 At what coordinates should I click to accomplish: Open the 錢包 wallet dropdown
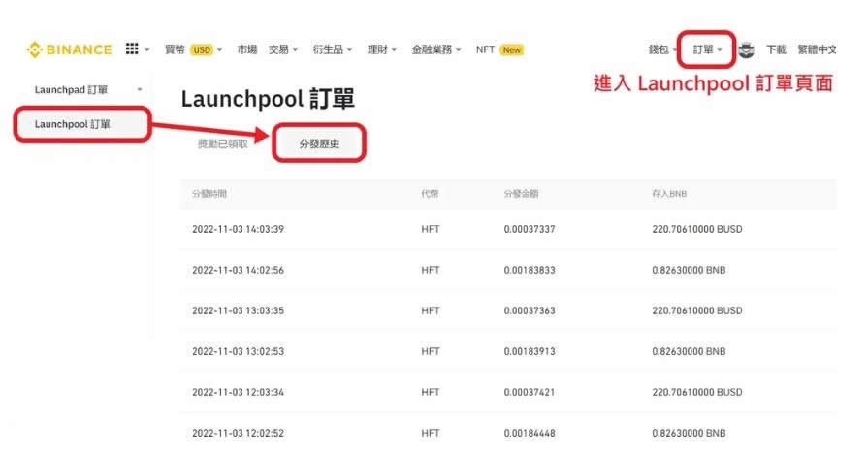tap(662, 49)
